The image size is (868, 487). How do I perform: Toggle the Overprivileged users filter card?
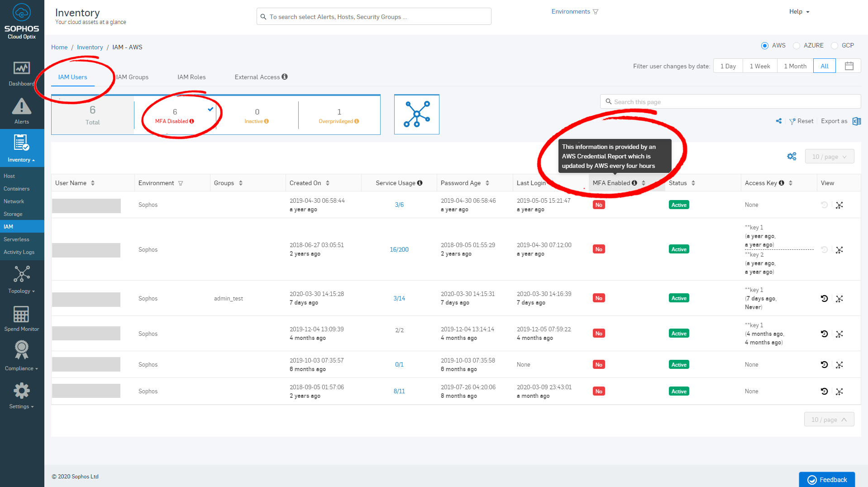(339, 115)
